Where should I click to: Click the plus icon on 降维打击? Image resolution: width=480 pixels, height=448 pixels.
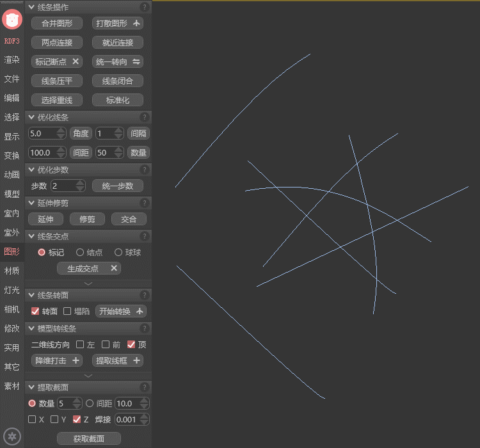coord(76,360)
